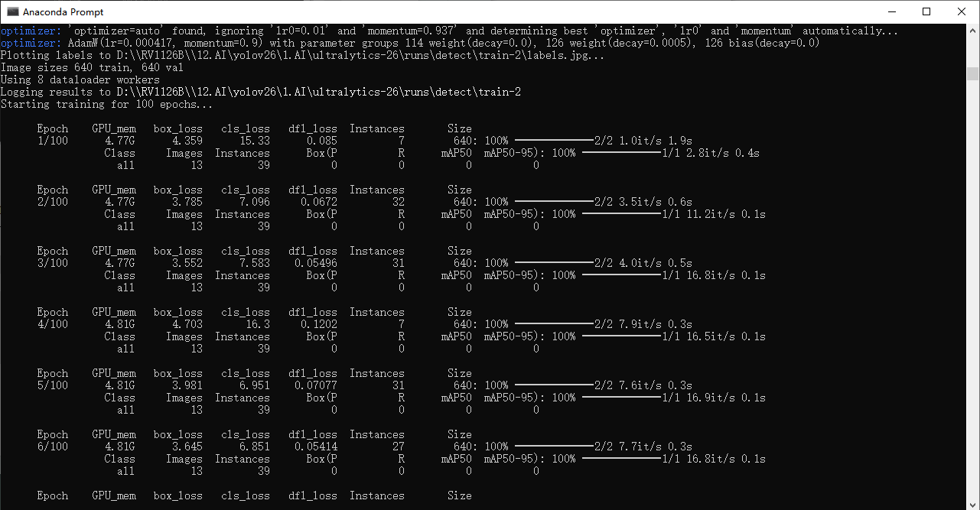This screenshot has width=980, height=510.
Task: Click cls_loss value "15.33"
Action: click(x=255, y=141)
